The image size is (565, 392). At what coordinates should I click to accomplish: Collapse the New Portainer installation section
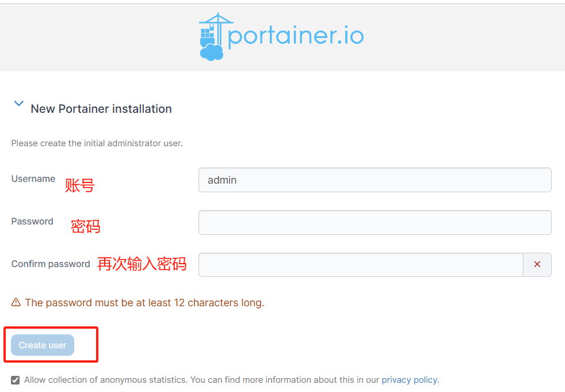pos(19,104)
